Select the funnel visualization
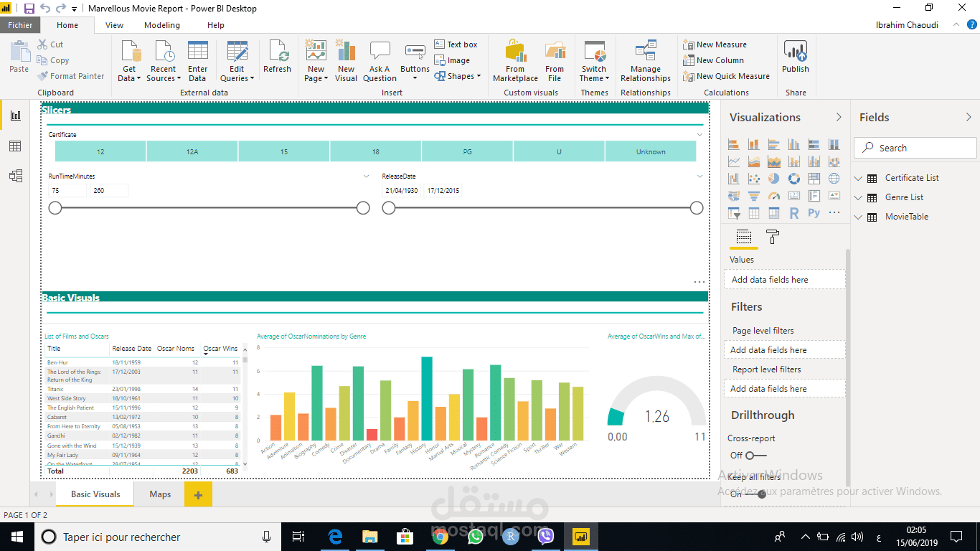 (754, 196)
